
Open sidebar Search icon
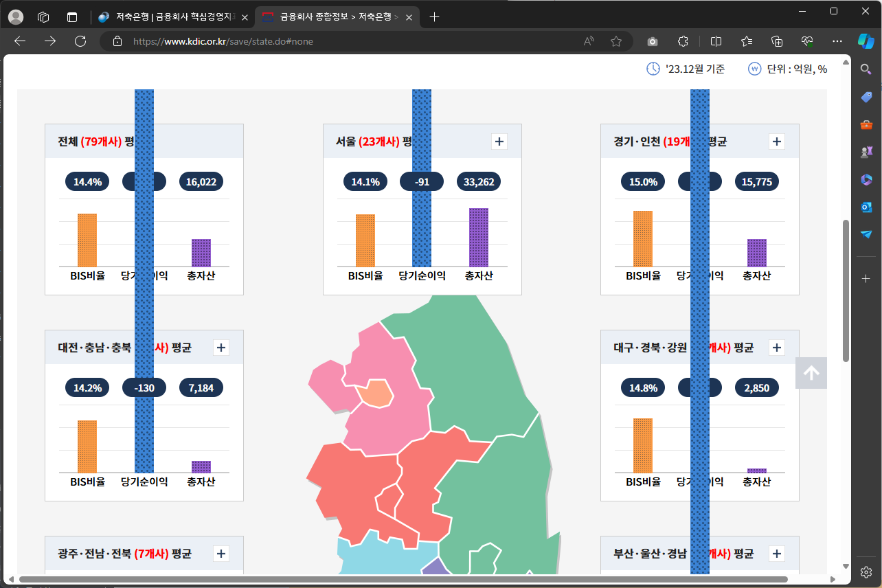866,69
